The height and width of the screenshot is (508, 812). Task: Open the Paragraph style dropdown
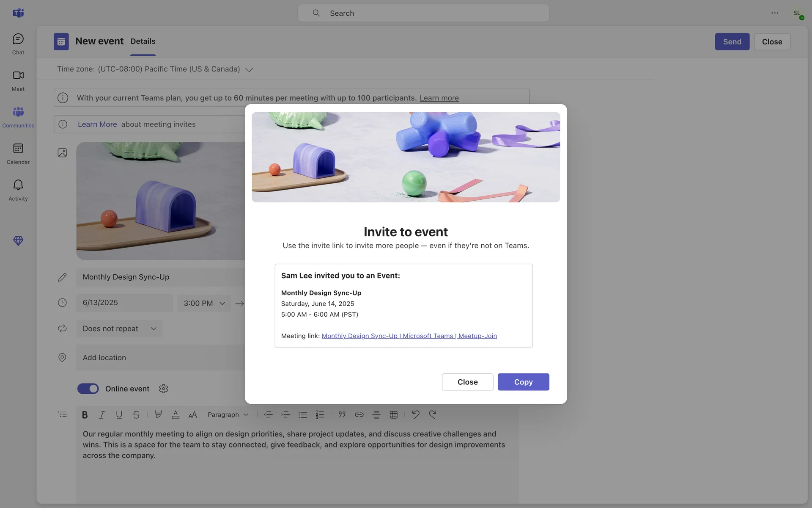228,415
